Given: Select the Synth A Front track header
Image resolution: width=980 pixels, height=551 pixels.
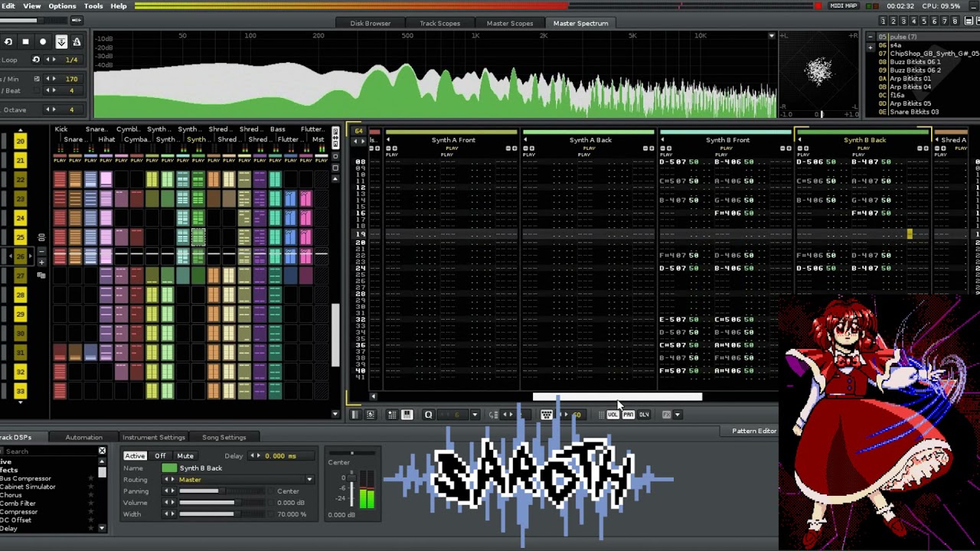Looking at the screenshot, I should [x=453, y=140].
